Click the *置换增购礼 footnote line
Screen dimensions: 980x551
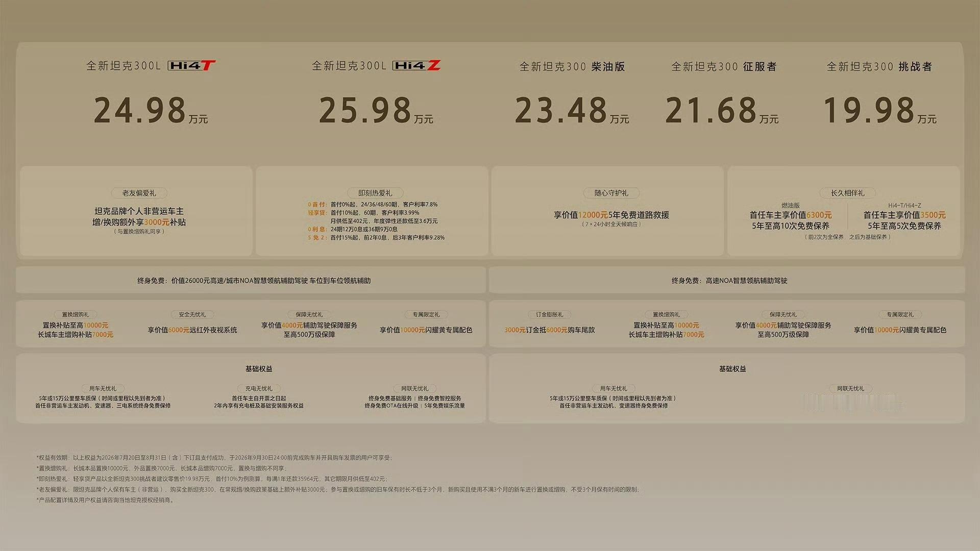(162, 468)
